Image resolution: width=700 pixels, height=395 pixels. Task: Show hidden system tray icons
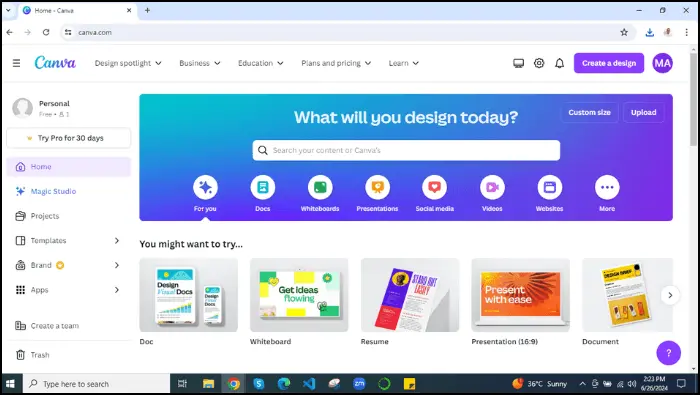(x=583, y=384)
